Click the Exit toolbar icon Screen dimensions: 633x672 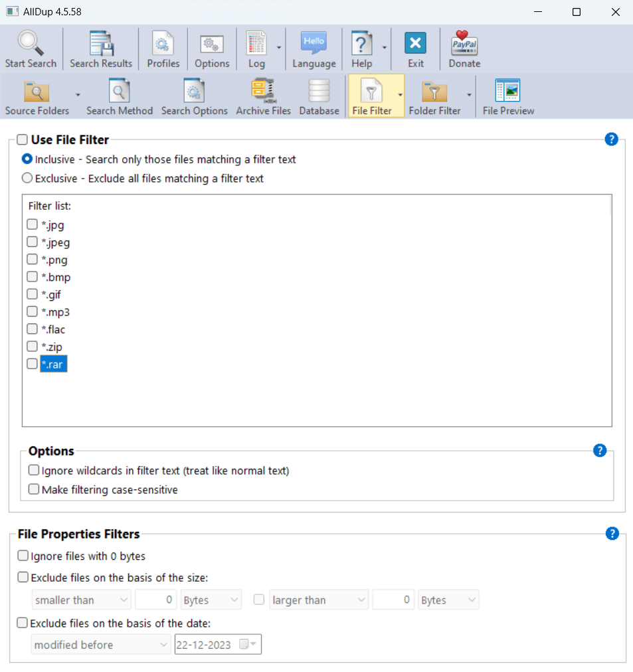(x=415, y=44)
